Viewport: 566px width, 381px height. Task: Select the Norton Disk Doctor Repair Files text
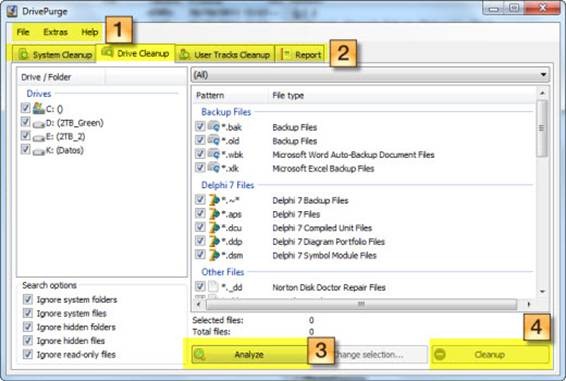coord(329,287)
